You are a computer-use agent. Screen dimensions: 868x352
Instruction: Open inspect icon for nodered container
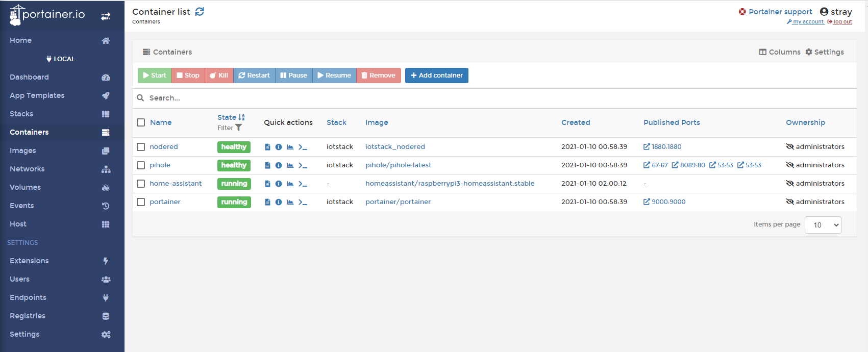tap(279, 147)
